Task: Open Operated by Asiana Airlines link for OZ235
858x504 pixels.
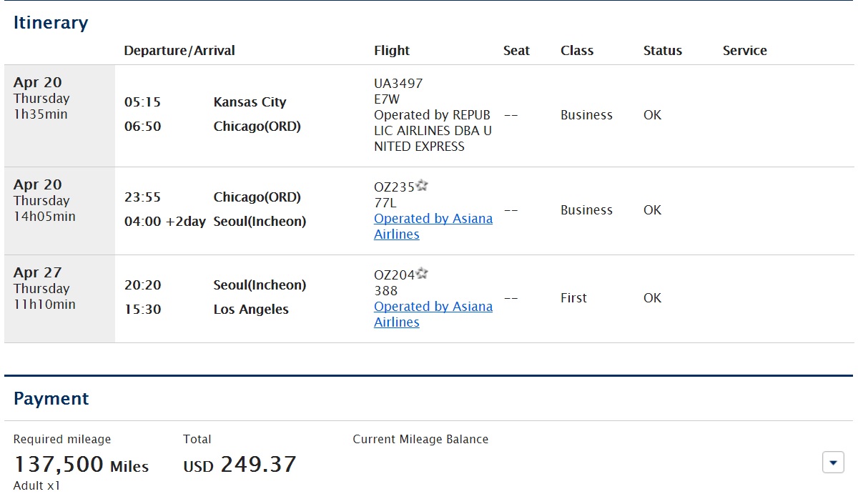Action: click(433, 227)
